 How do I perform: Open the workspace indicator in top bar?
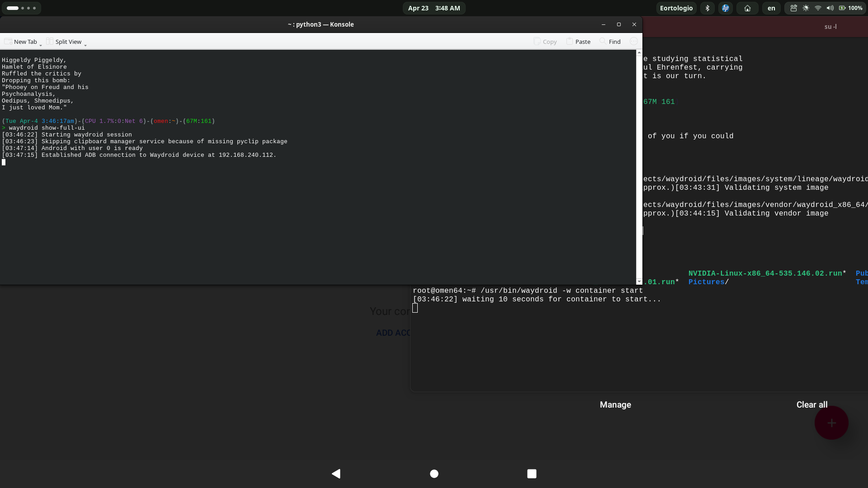pos(21,8)
